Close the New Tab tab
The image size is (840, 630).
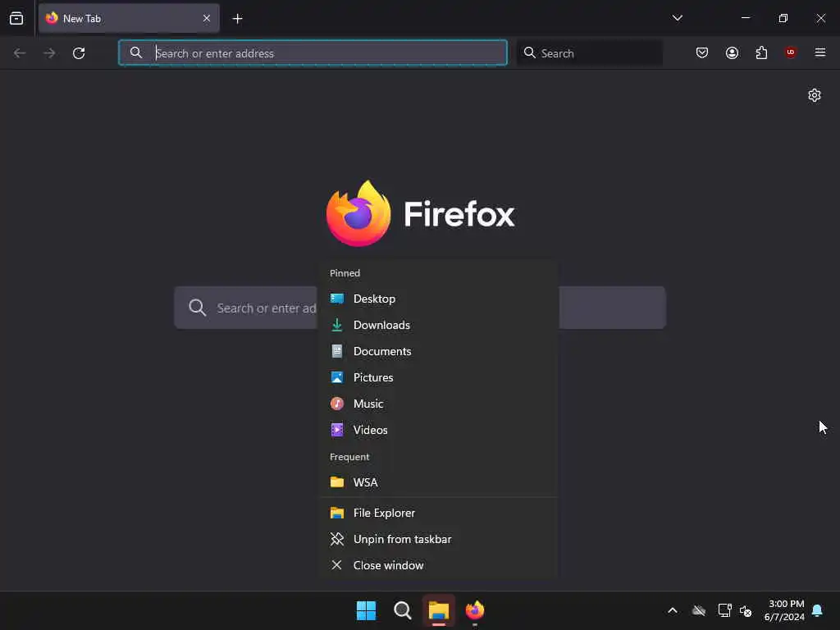[x=206, y=18]
